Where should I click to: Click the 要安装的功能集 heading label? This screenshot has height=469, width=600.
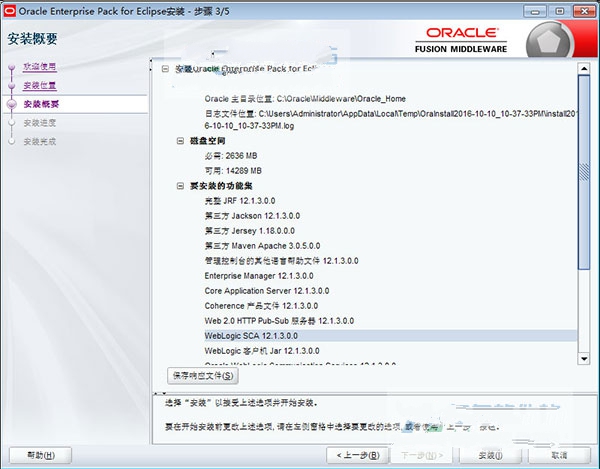221,186
